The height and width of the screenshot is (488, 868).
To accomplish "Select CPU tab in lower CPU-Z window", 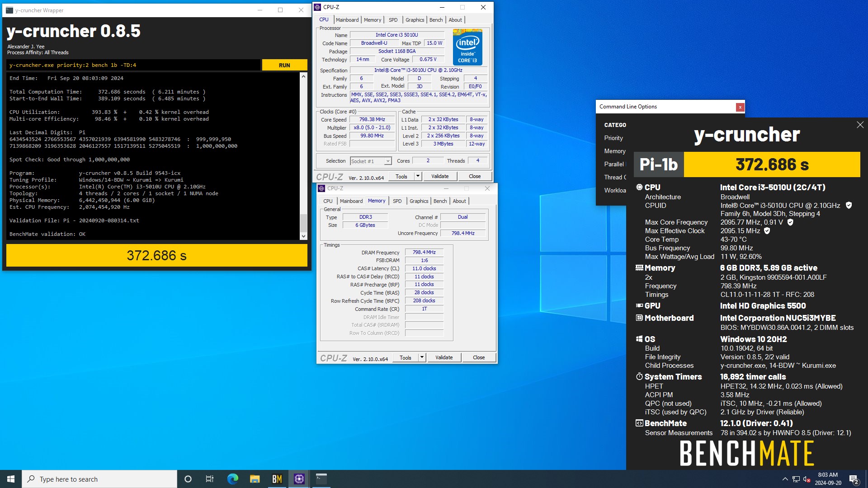I will [x=328, y=201].
